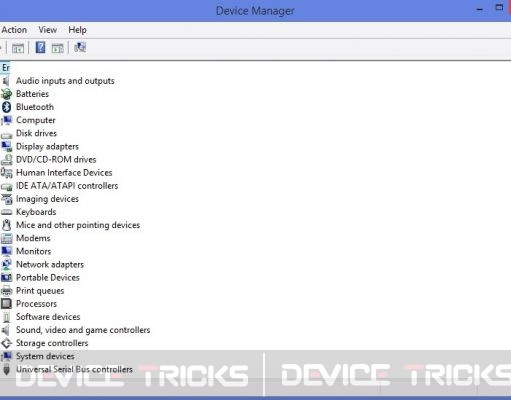Select the Print queues entry
Image resolution: width=511 pixels, height=400 pixels.
40,291
